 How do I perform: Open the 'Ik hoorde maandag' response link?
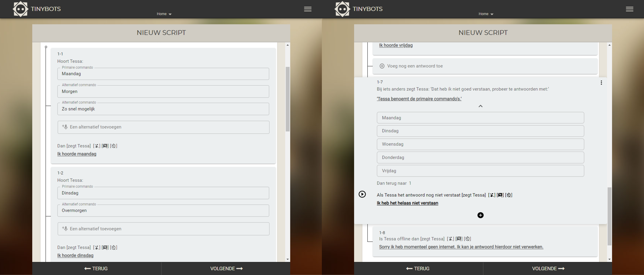point(77,154)
